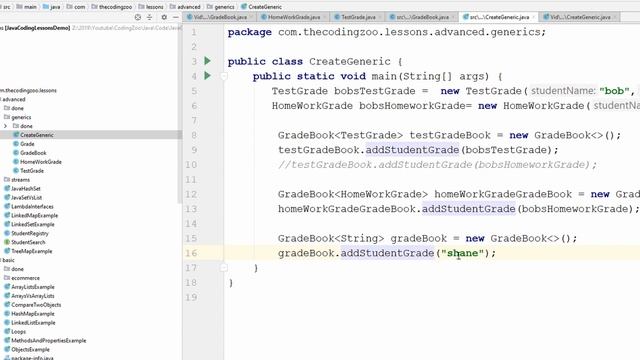The height and width of the screenshot is (360, 640).
Task: Select HomeWorkGrade in the project tree
Action: pyautogui.click(x=41, y=162)
